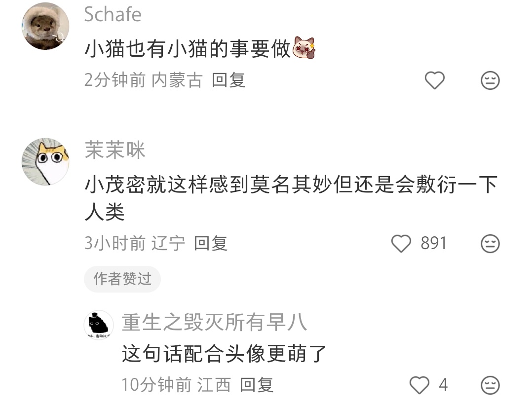Reply to Schafe's comment via 回复
This screenshot has width=532, height=406.
coord(228,80)
